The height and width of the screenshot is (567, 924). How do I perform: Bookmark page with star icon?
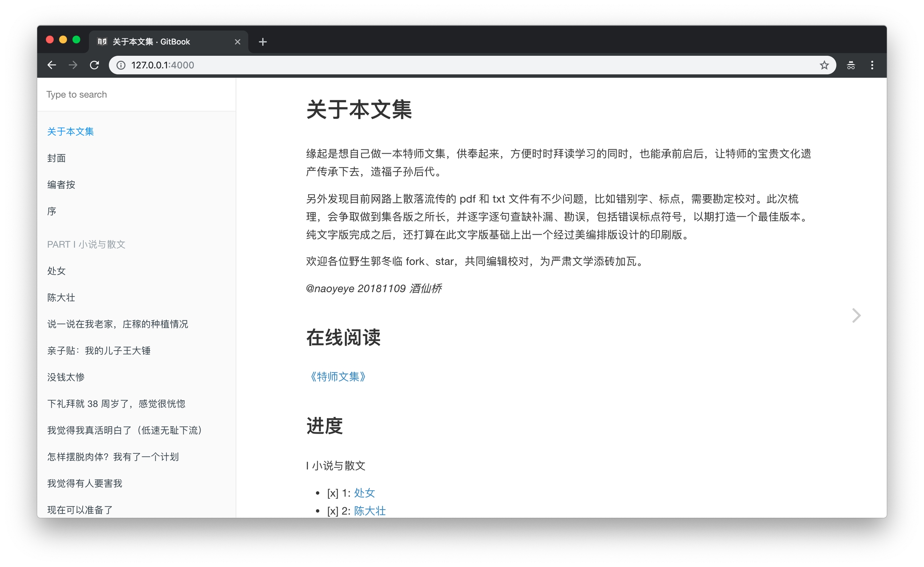(824, 65)
